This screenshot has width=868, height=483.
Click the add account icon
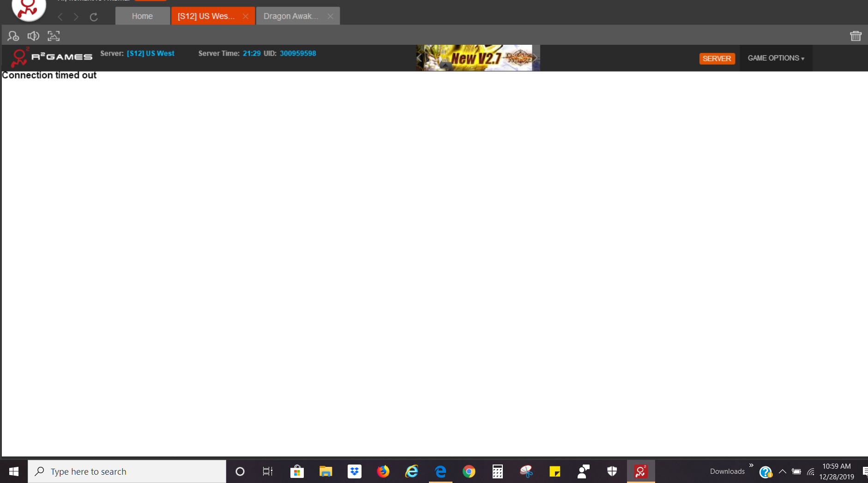point(13,36)
